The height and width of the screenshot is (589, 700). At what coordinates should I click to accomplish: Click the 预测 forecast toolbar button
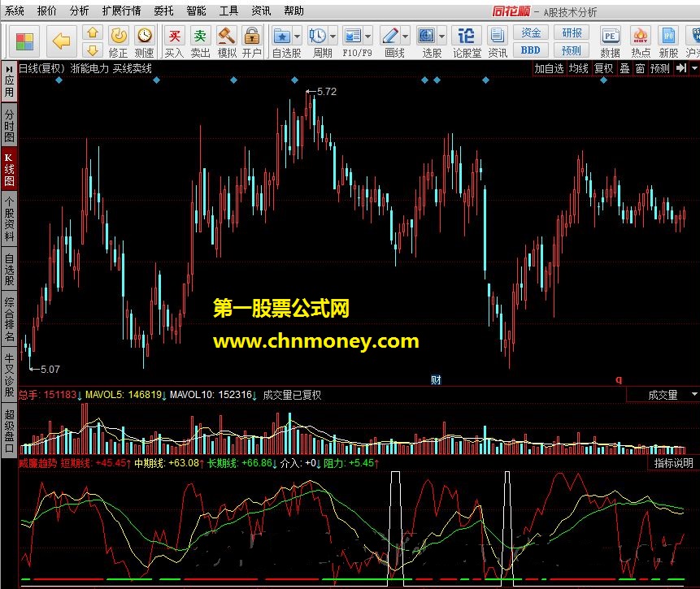click(x=572, y=50)
